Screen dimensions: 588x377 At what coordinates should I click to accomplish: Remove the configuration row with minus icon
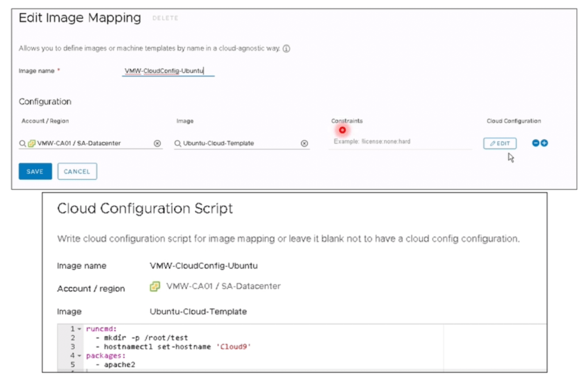coord(536,143)
